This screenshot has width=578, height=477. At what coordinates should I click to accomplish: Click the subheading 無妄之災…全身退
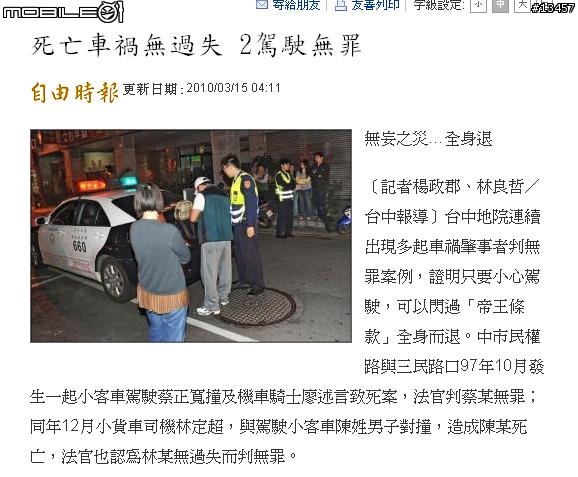(x=428, y=139)
